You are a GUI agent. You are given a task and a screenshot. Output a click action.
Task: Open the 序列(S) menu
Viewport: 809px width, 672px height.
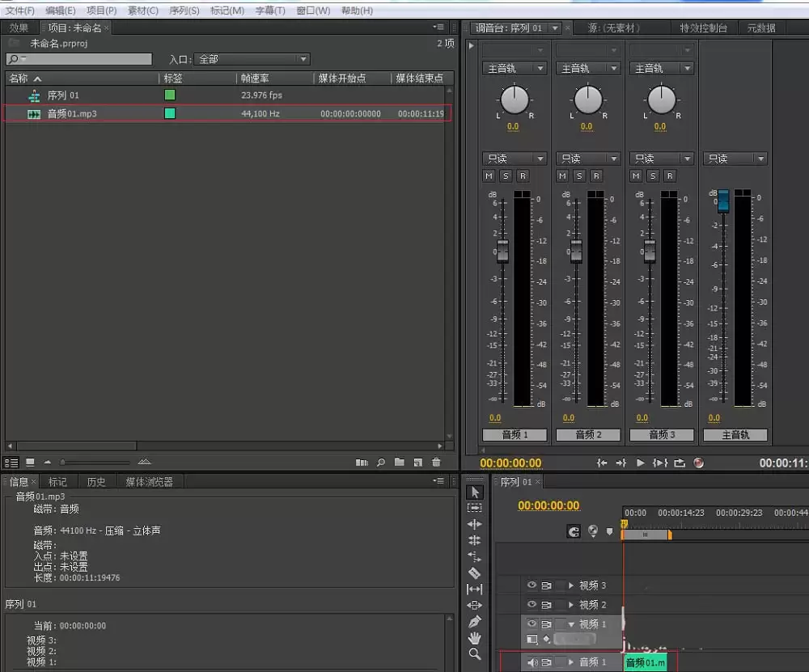[184, 11]
